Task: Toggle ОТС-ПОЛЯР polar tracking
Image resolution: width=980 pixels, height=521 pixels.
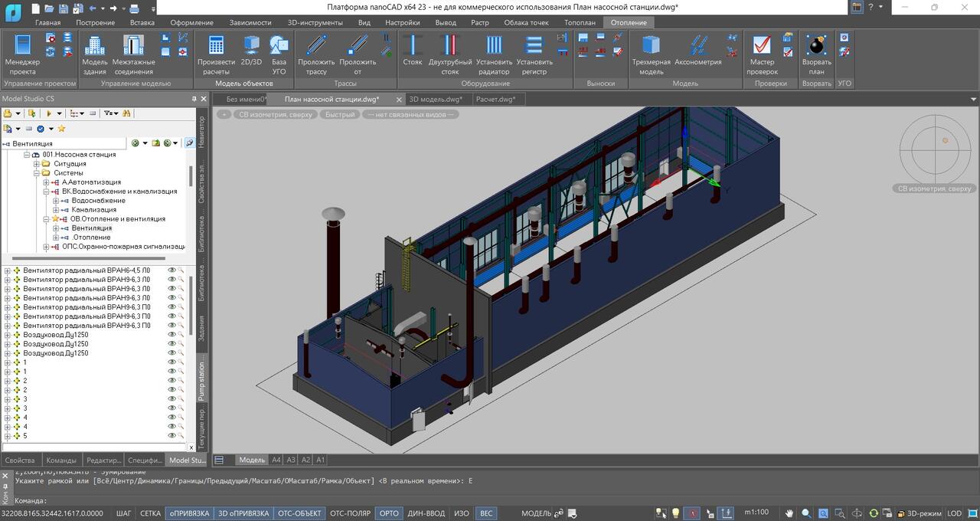Action: 351,513
